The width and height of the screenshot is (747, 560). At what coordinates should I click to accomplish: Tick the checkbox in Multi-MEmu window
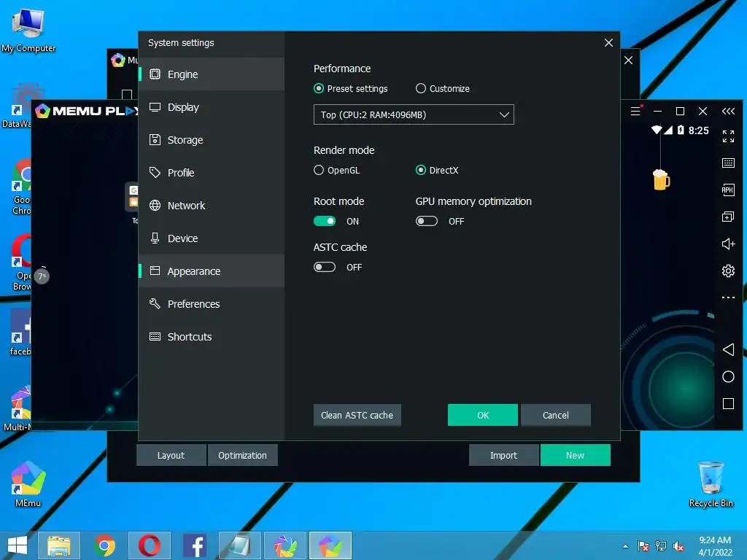click(127, 94)
